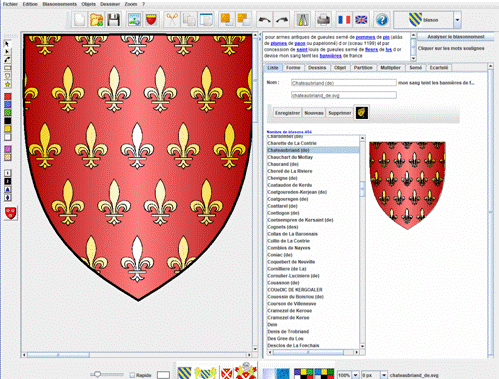Create a new blank blazon document
Image resolution: width=499 pixels, height=379 pixels.
79,20
